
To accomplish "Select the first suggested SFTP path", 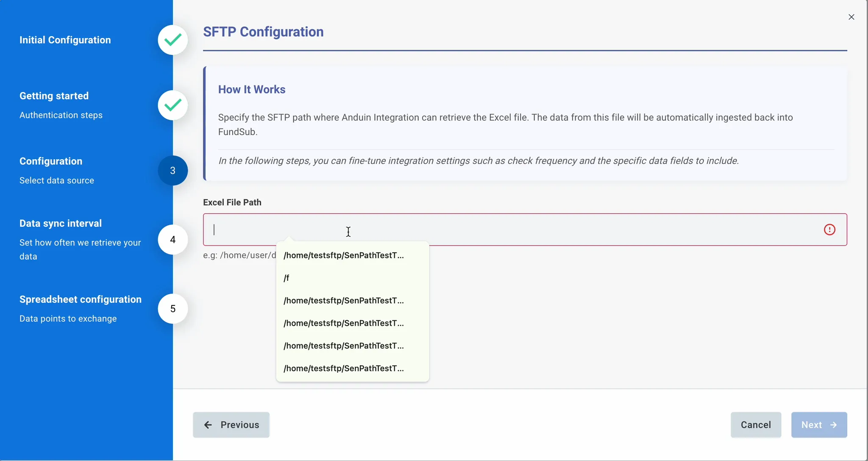I will pos(344,255).
